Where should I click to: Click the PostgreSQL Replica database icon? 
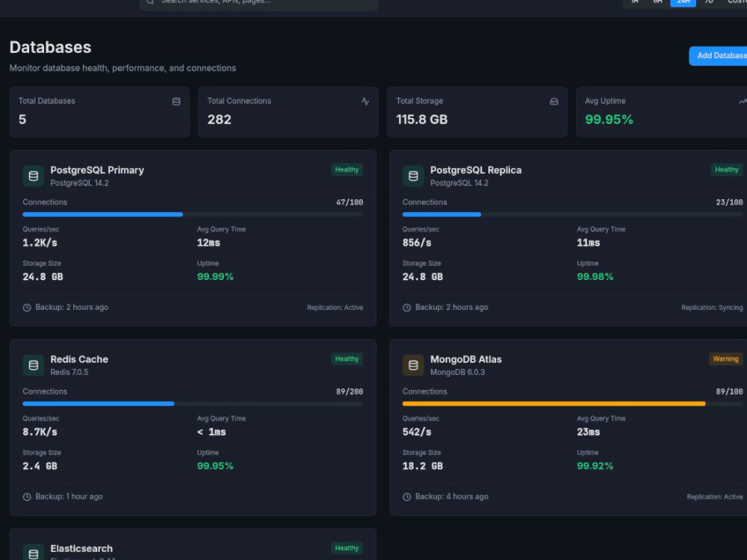pos(413,175)
